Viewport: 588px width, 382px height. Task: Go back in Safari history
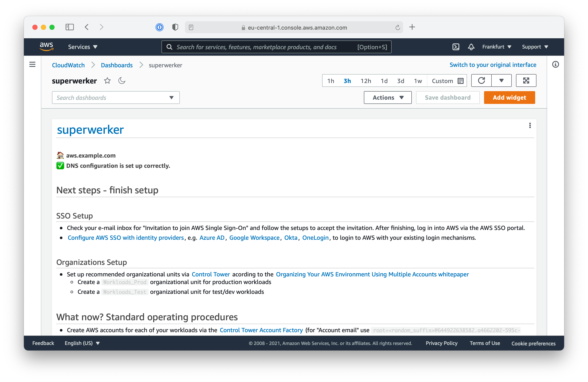click(x=87, y=27)
